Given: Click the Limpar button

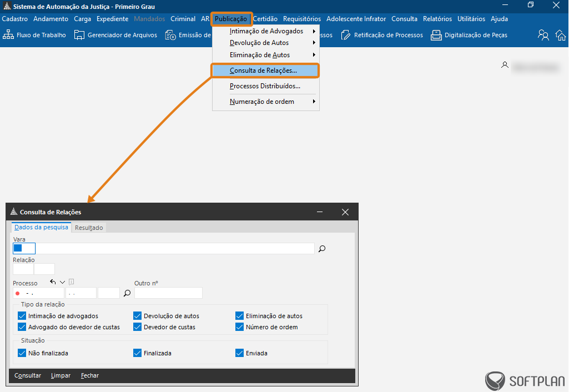Looking at the screenshot, I should coord(61,376).
